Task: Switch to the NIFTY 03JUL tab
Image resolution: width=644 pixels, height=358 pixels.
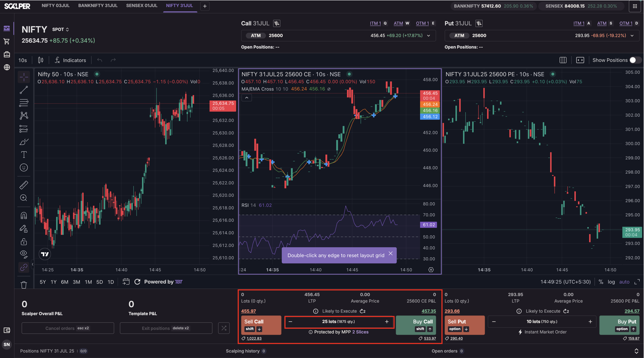Action: (x=56, y=6)
